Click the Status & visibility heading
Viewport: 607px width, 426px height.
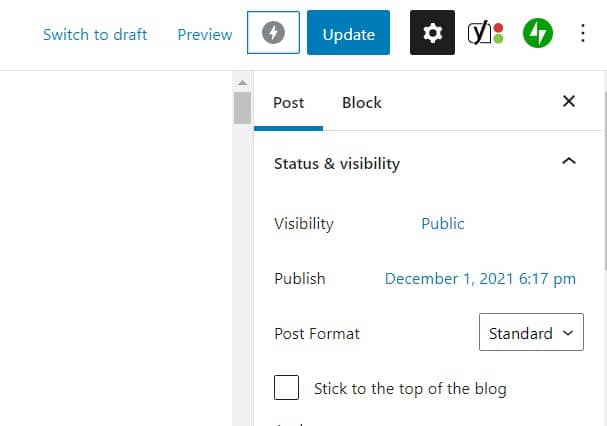click(x=337, y=163)
